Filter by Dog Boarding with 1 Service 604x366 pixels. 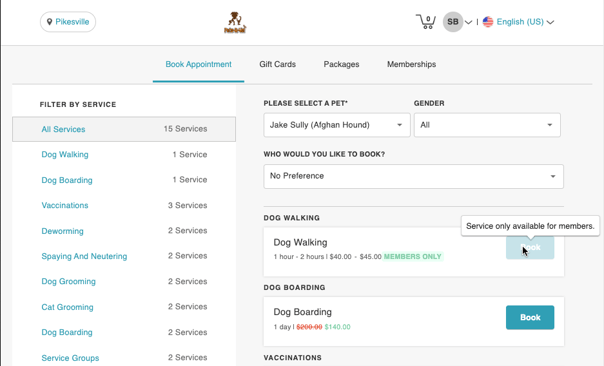(x=67, y=180)
